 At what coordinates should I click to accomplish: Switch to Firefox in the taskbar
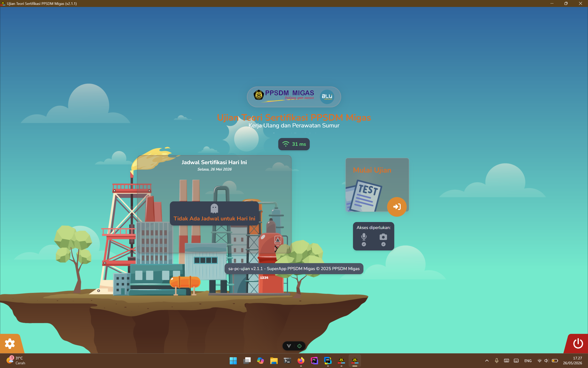coord(301,360)
